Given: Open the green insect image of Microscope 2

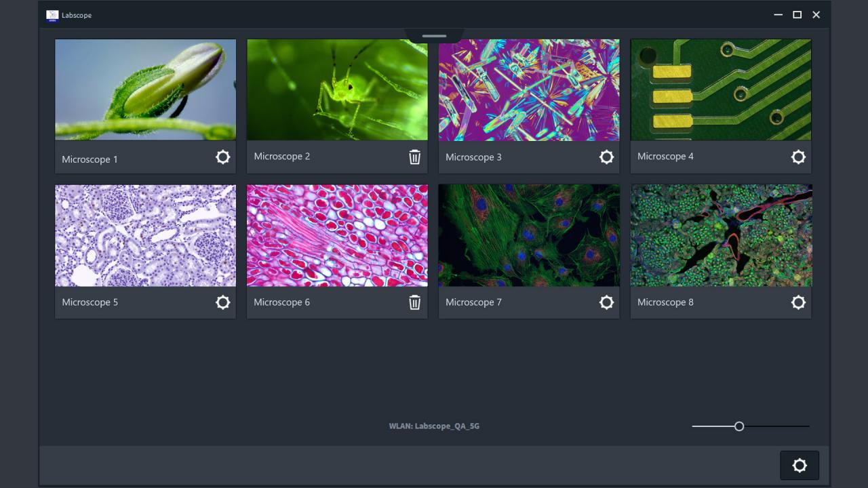Looking at the screenshot, I should click(337, 89).
